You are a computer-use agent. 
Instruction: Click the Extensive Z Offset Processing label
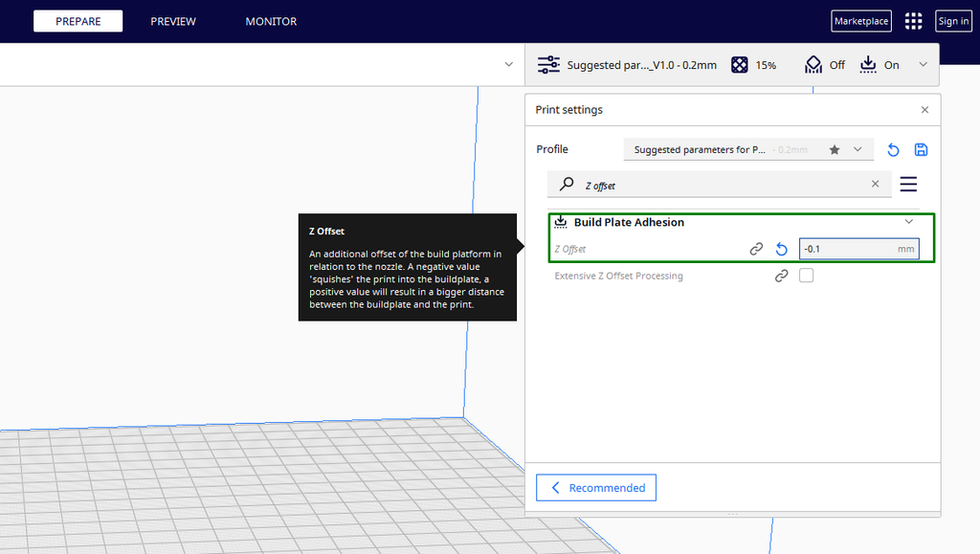click(618, 277)
